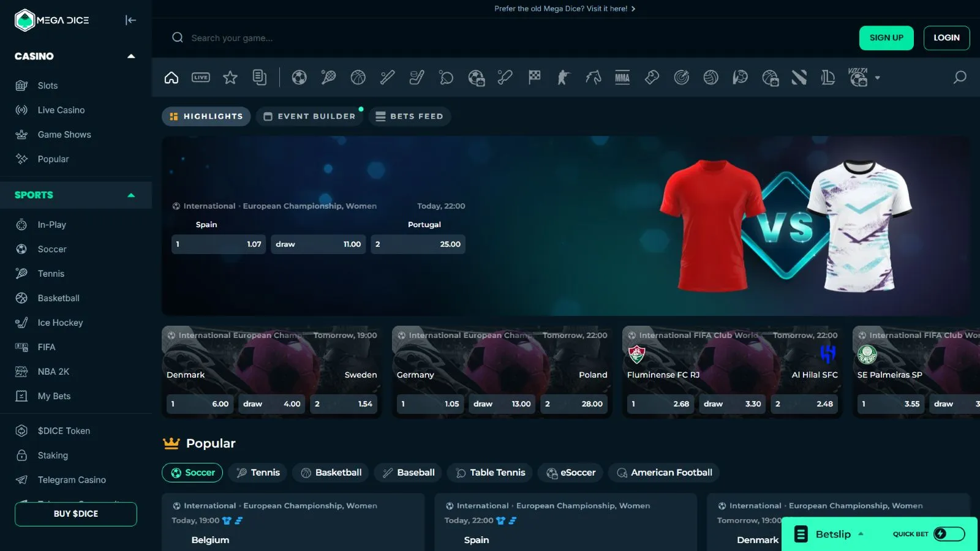Click the checkered flag racing icon
The height and width of the screenshot is (551, 980).
pyautogui.click(x=534, y=78)
